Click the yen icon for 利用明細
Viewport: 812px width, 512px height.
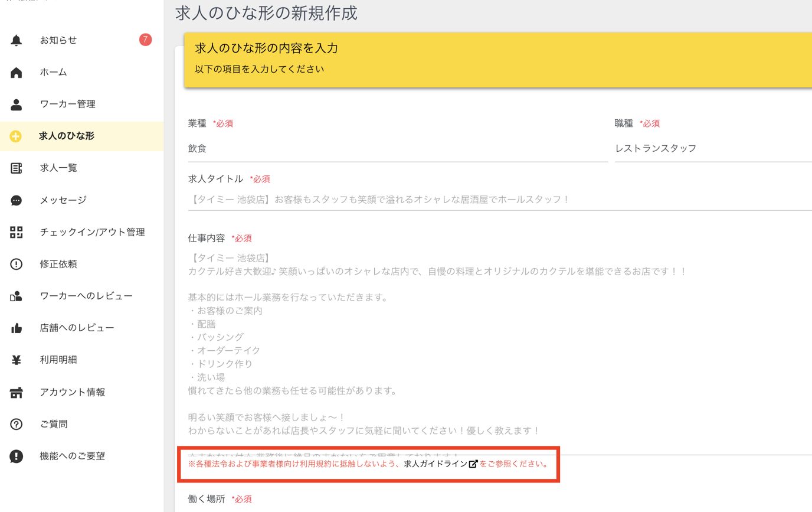pyautogui.click(x=17, y=360)
